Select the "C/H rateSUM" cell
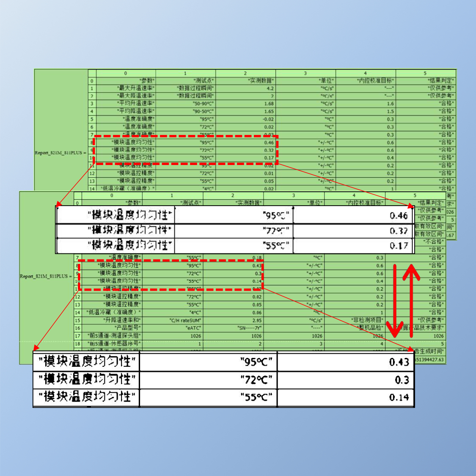 tap(173, 320)
